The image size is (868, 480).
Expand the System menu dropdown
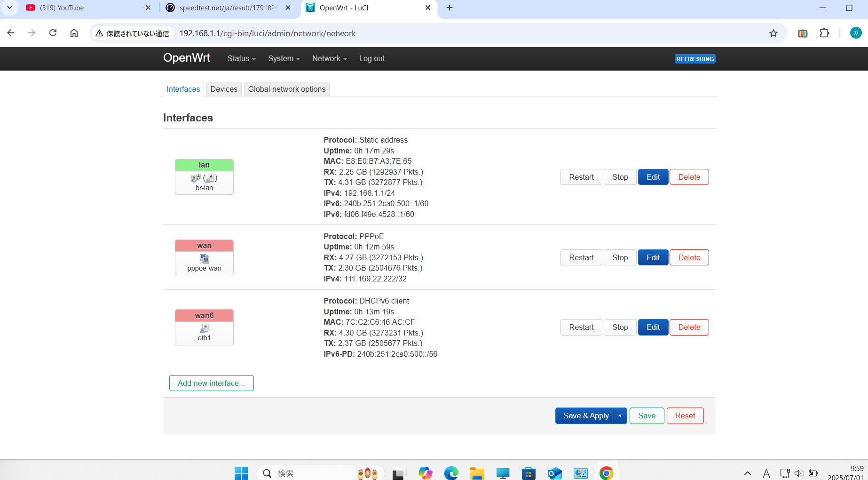(x=284, y=58)
